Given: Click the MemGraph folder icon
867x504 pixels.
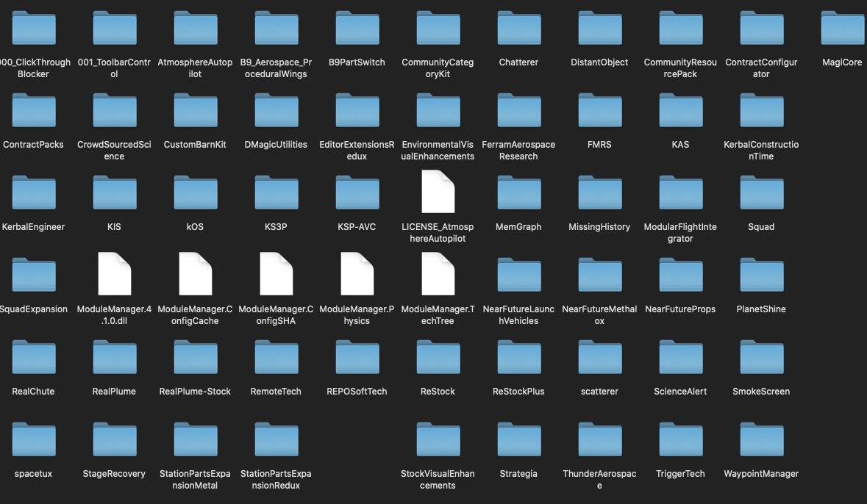Looking at the screenshot, I should tap(518, 192).
